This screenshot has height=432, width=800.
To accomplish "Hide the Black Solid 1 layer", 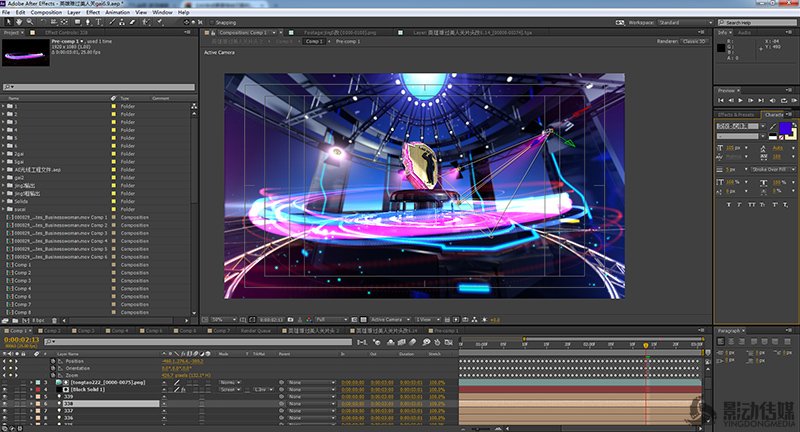I will click(5, 389).
